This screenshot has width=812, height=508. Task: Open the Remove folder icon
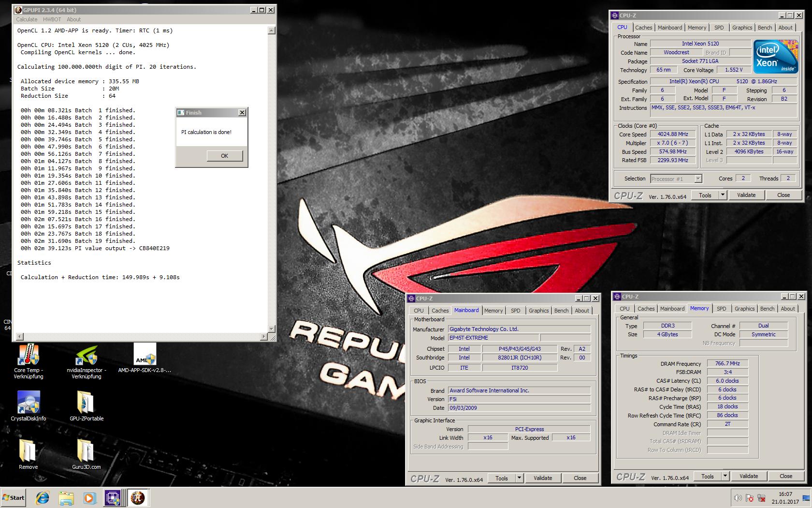(x=28, y=454)
